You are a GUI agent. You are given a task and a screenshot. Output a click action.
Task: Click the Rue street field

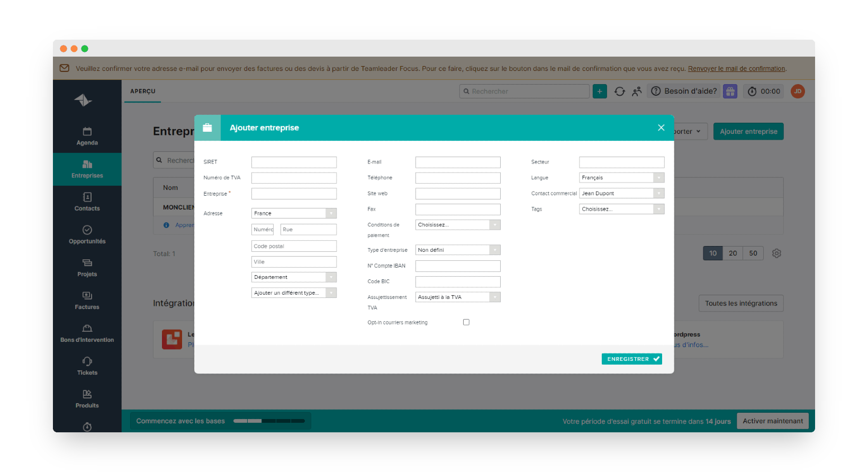[309, 230]
